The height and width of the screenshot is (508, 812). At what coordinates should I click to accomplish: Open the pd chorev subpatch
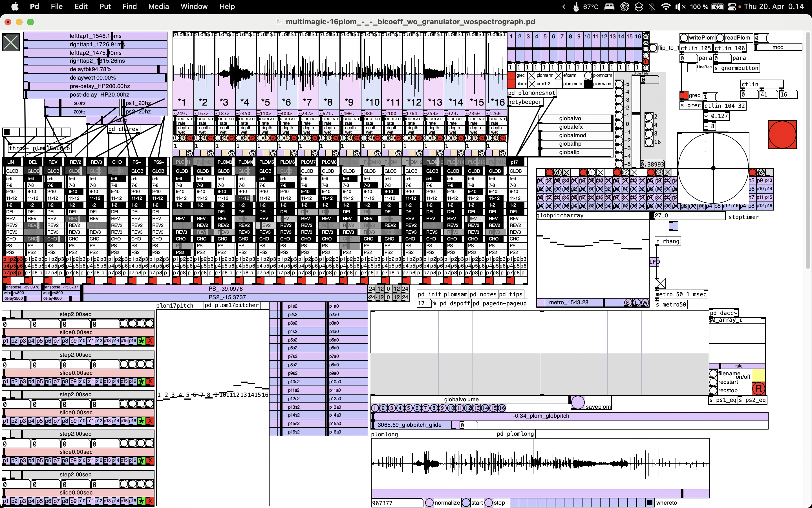[x=123, y=129]
